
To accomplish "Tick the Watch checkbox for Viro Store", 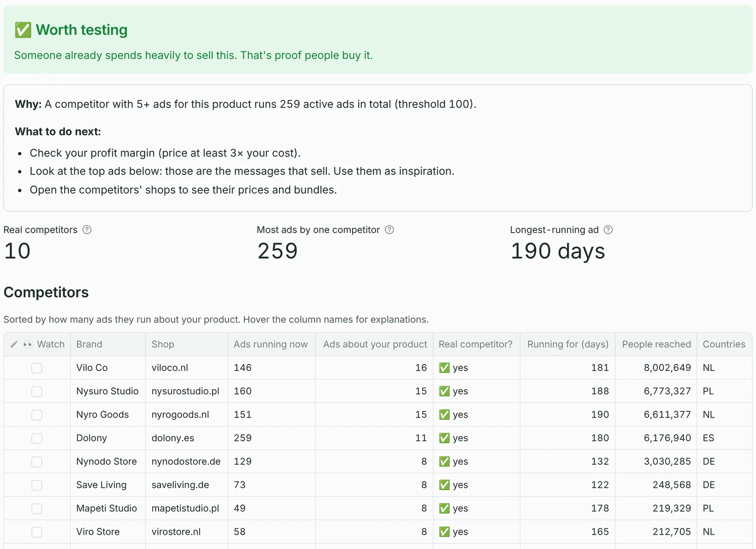I will coord(37,532).
